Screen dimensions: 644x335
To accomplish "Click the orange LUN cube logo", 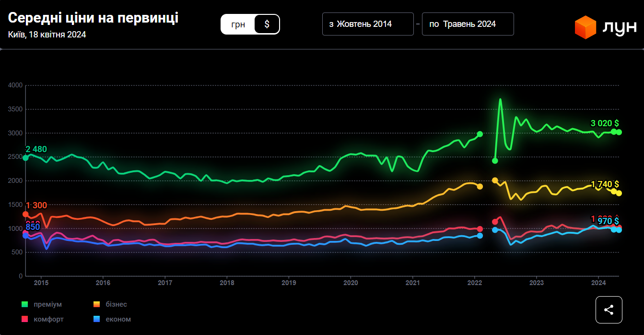I will pyautogui.click(x=585, y=27).
